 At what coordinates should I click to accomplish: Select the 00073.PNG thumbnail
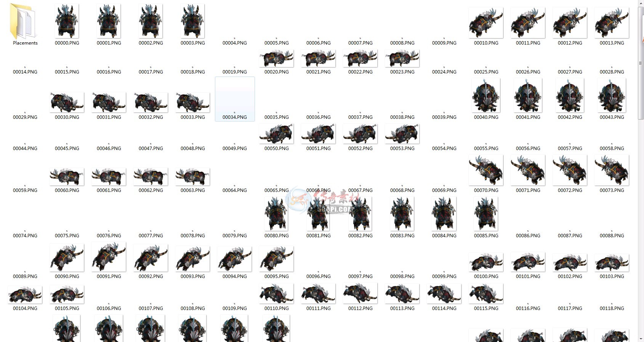612,170
